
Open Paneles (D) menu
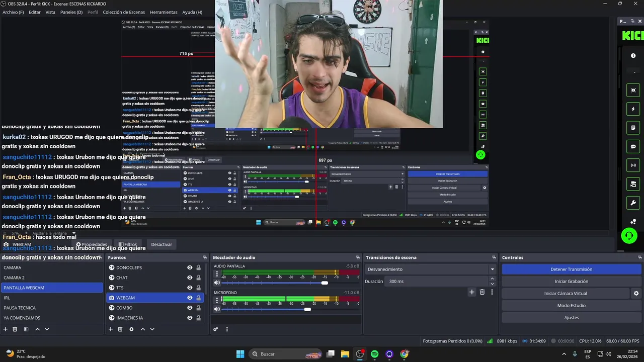(71, 12)
